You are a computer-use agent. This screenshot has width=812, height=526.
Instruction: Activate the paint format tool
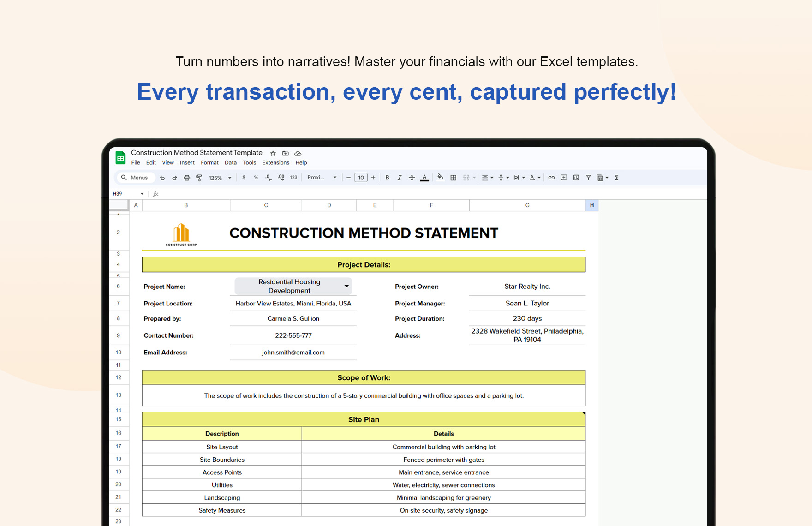coord(199,178)
